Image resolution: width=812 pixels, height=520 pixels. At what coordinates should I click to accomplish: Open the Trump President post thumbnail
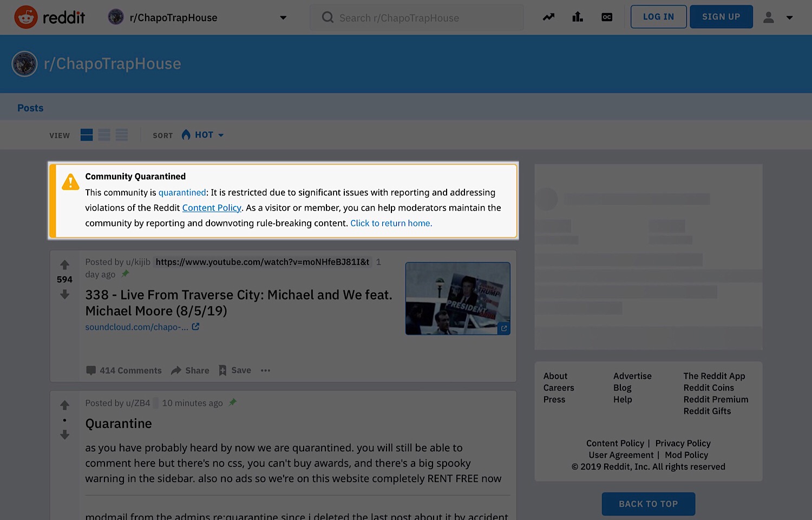[458, 298]
